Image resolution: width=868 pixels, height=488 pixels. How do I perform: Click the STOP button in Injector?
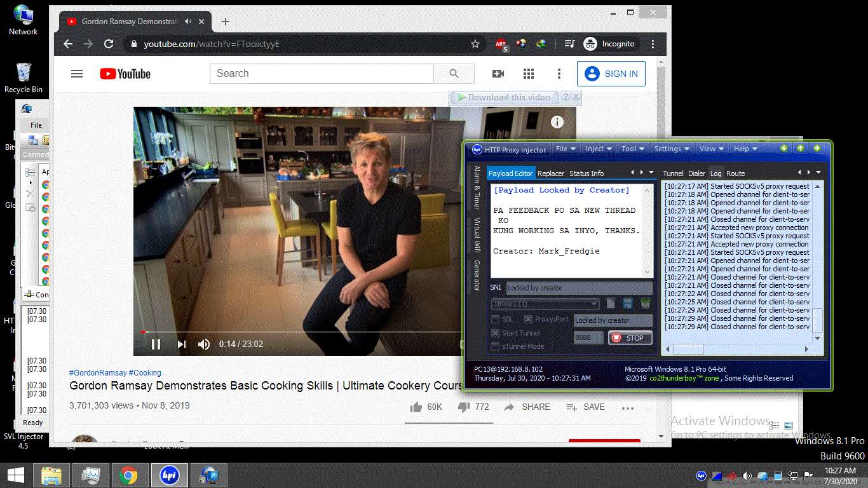[630, 338]
